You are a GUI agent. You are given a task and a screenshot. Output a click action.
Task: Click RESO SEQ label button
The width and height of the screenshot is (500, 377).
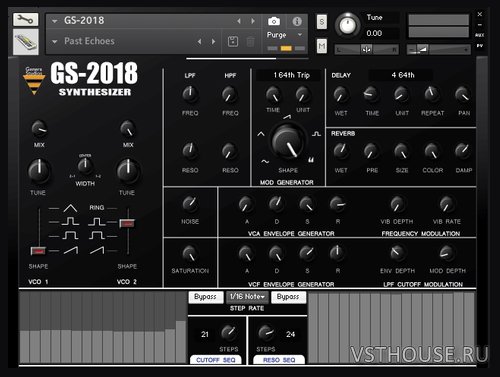click(279, 360)
